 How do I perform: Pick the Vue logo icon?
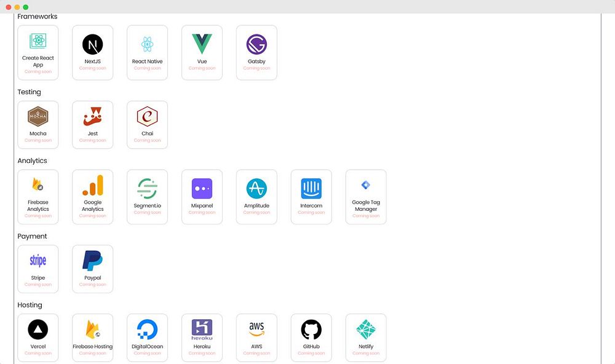click(202, 44)
